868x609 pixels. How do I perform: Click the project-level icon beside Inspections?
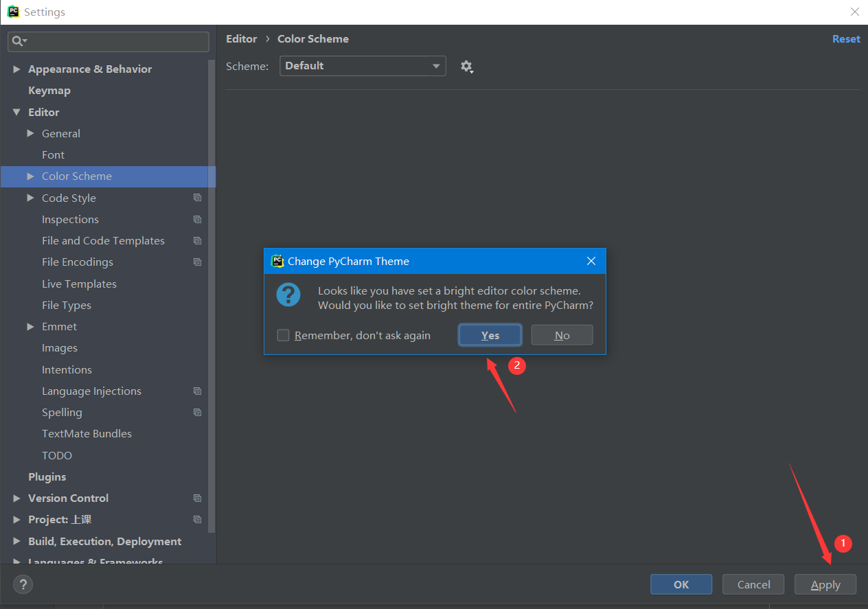click(x=197, y=220)
